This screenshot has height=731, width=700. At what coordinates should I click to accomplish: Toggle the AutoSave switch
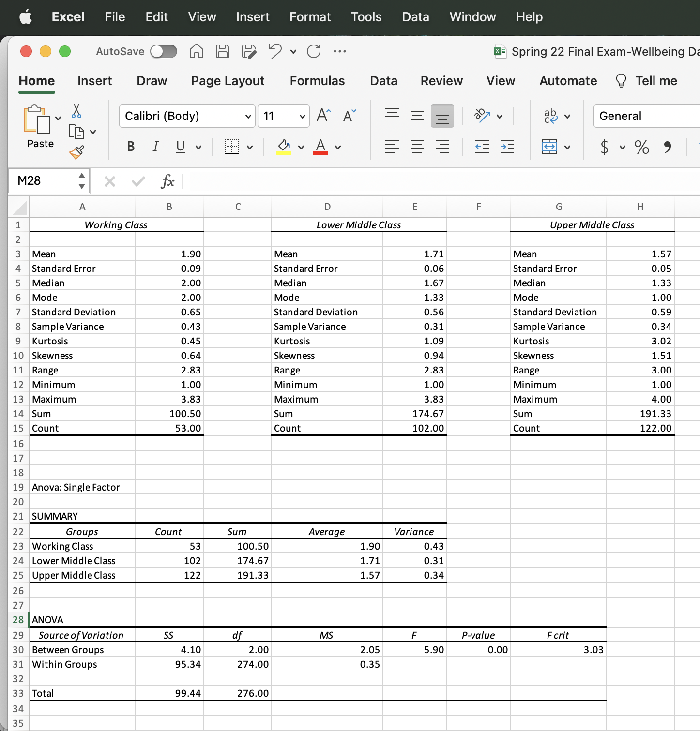pos(164,51)
